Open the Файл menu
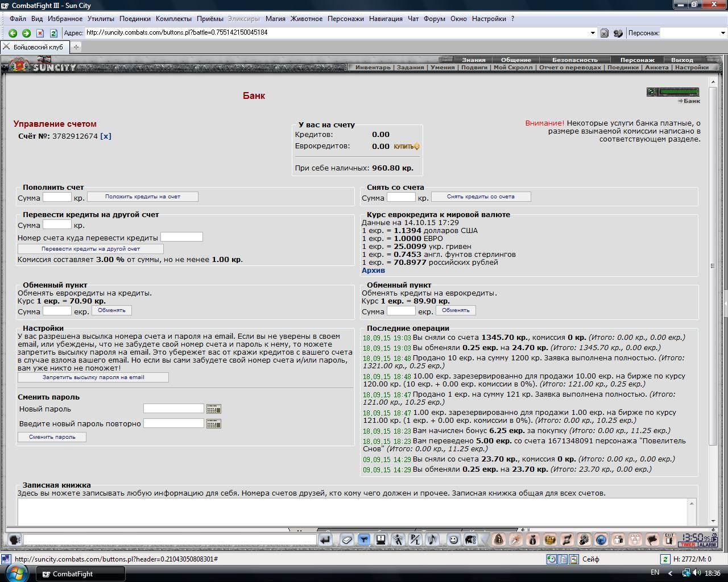 point(18,19)
